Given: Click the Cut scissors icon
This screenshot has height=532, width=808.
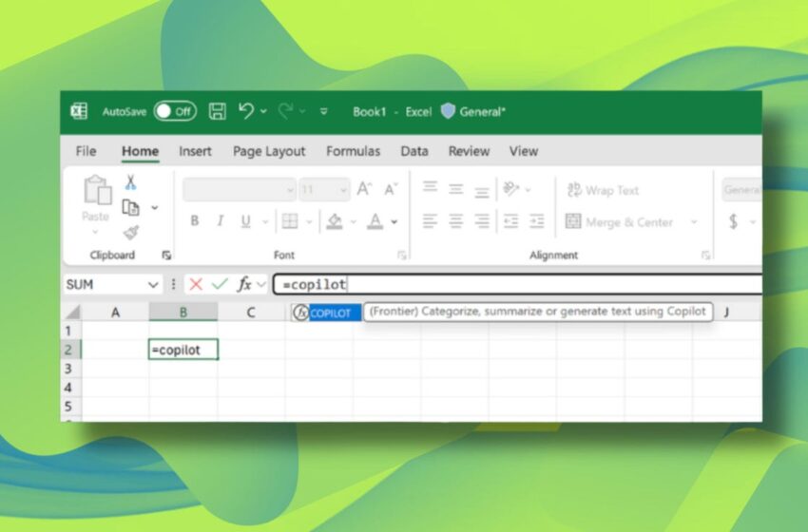Looking at the screenshot, I should 130,182.
